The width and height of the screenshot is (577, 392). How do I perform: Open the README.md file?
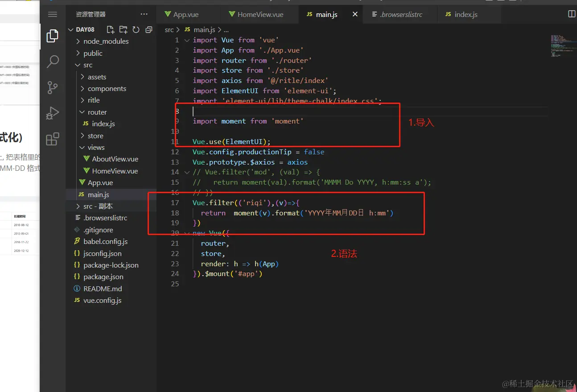[x=103, y=289]
